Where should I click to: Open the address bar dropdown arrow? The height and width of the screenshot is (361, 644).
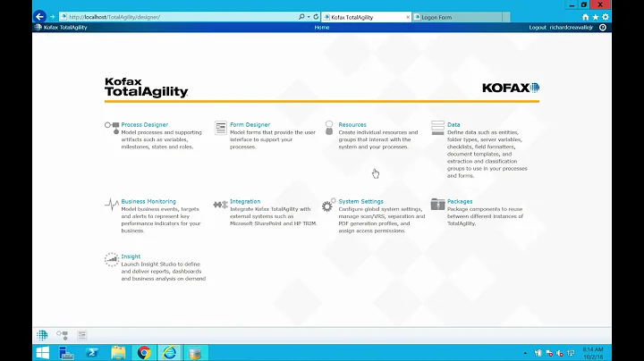coord(309,17)
